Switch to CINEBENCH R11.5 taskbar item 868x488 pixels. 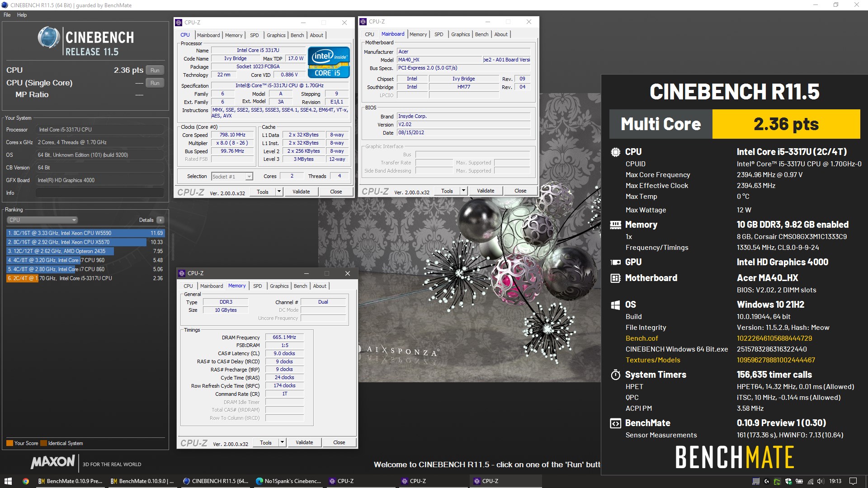(x=216, y=481)
